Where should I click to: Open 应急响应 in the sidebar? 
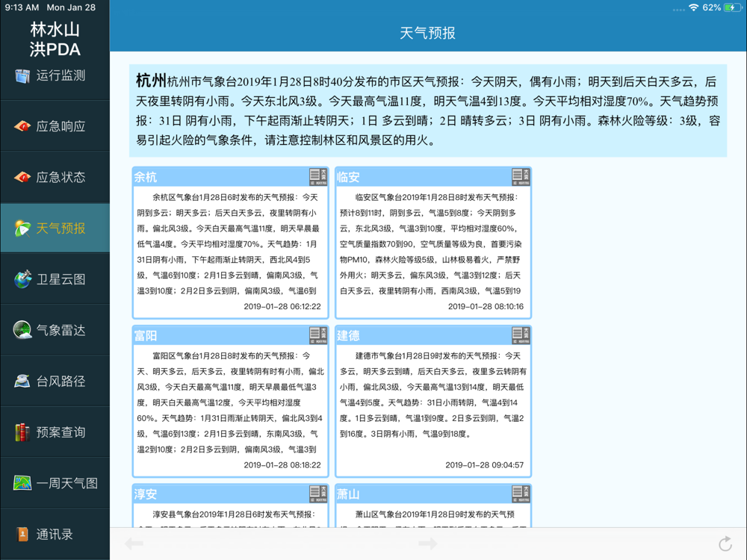coord(55,126)
